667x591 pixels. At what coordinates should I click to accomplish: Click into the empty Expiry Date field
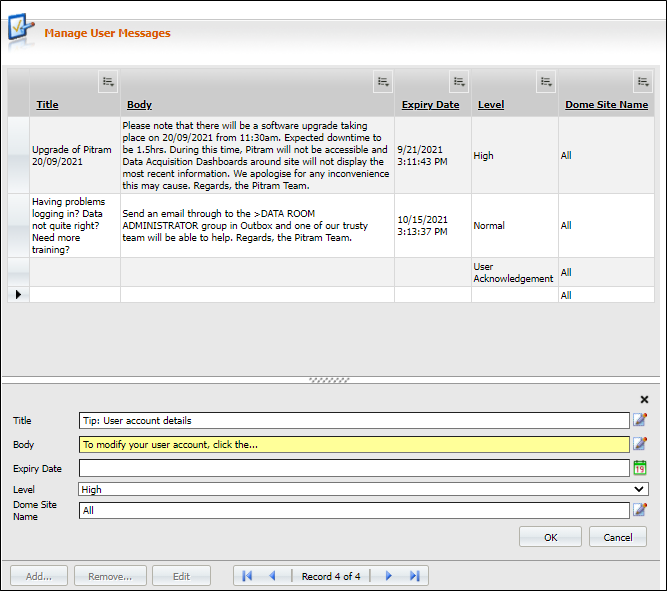coord(354,468)
